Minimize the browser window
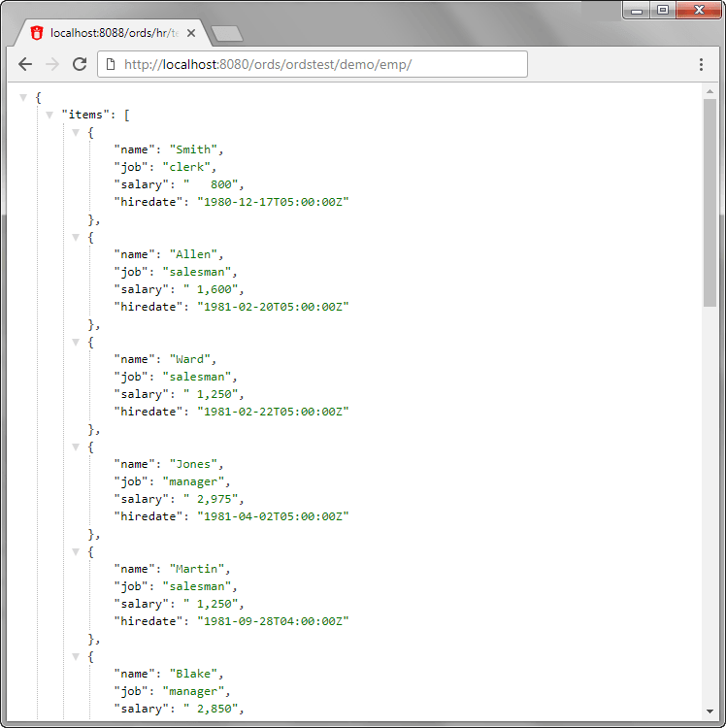The height and width of the screenshot is (728, 726). click(x=637, y=11)
